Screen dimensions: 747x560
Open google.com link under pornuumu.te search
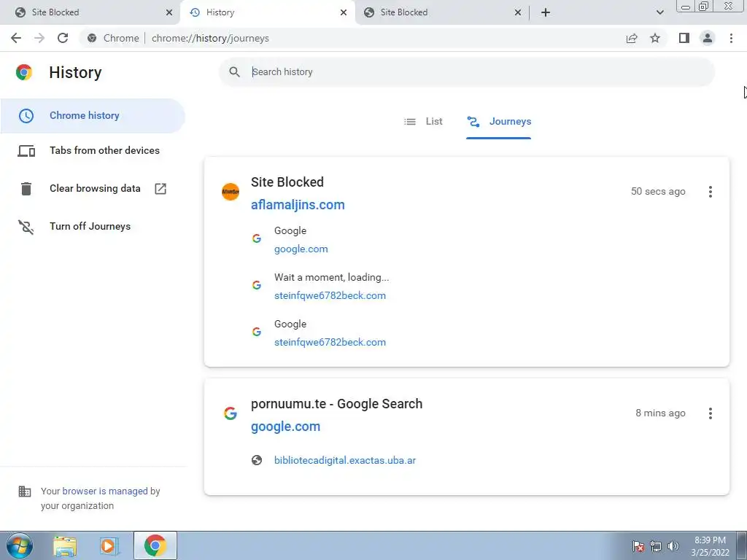pos(285,427)
